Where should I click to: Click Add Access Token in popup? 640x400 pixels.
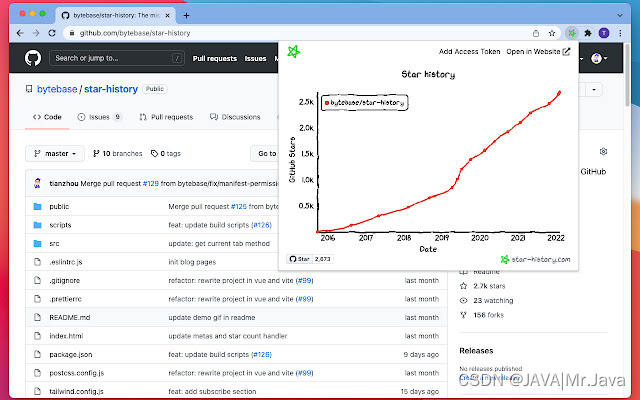pos(469,51)
